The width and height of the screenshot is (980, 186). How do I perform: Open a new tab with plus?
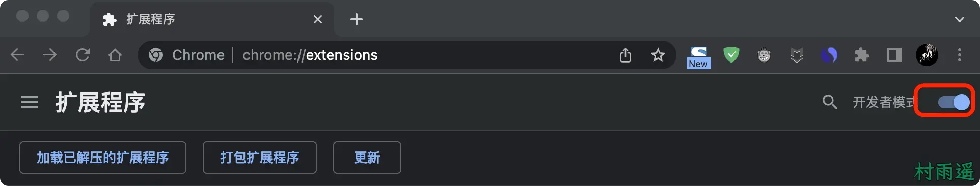click(357, 19)
